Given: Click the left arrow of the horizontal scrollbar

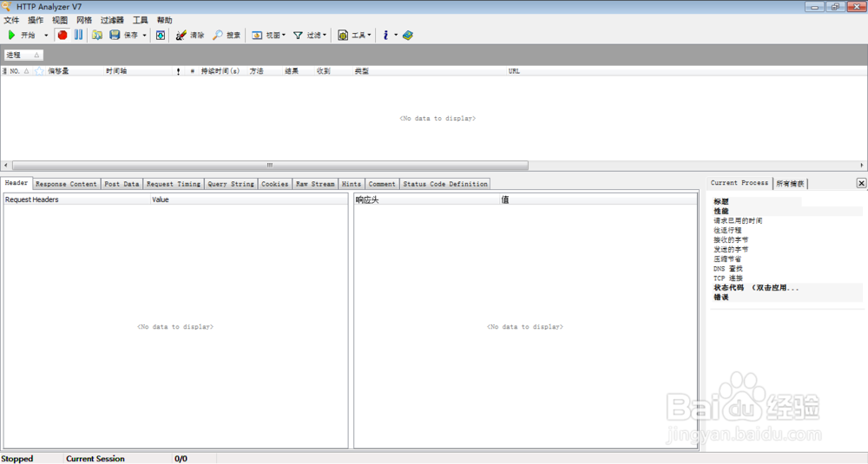Looking at the screenshot, I should [x=5, y=166].
